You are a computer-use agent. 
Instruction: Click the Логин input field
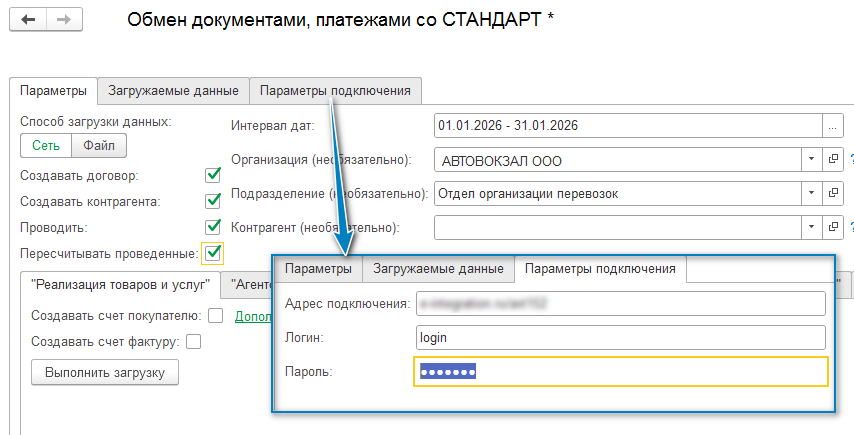[620, 337]
